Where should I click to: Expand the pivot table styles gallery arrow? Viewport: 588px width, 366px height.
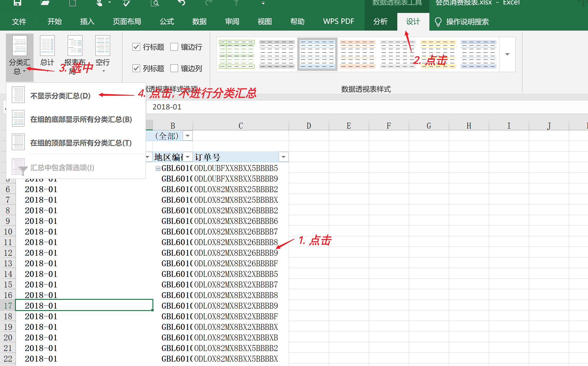coord(507,54)
